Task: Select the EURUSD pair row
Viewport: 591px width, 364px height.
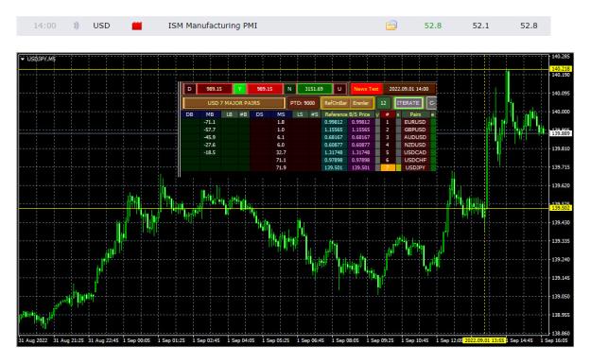Action: tap(415, 122)
